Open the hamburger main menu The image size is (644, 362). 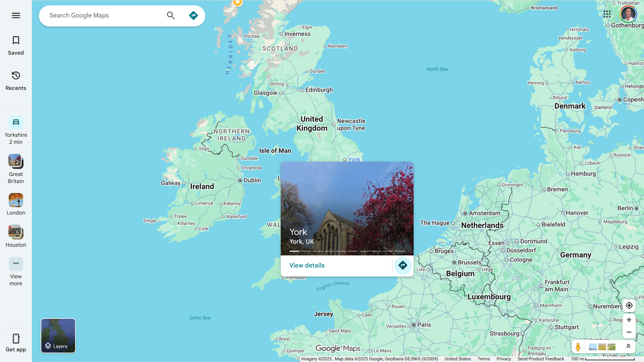tap(16, 15)
